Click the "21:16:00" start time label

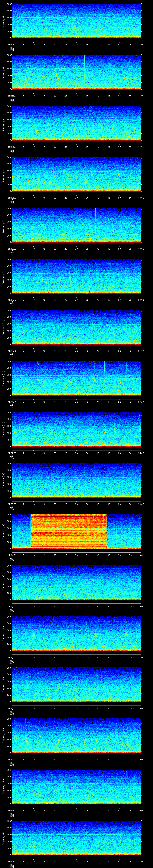point(12,147)
